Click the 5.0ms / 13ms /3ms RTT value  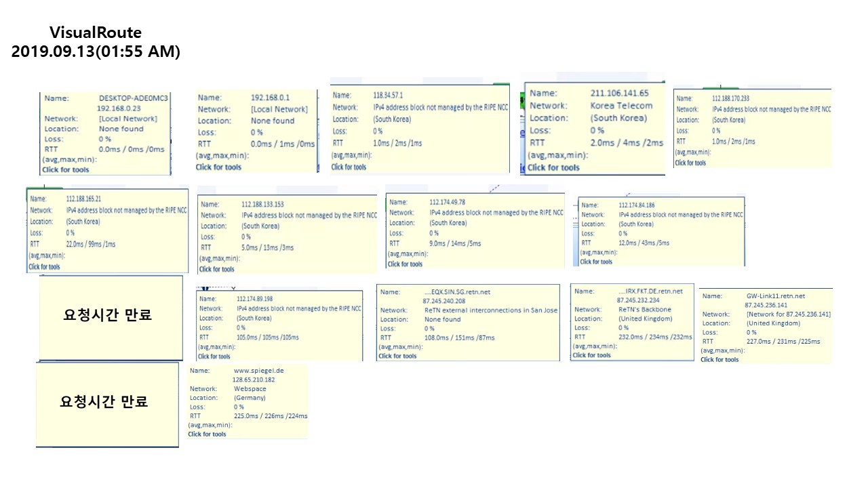pos(268,248)
